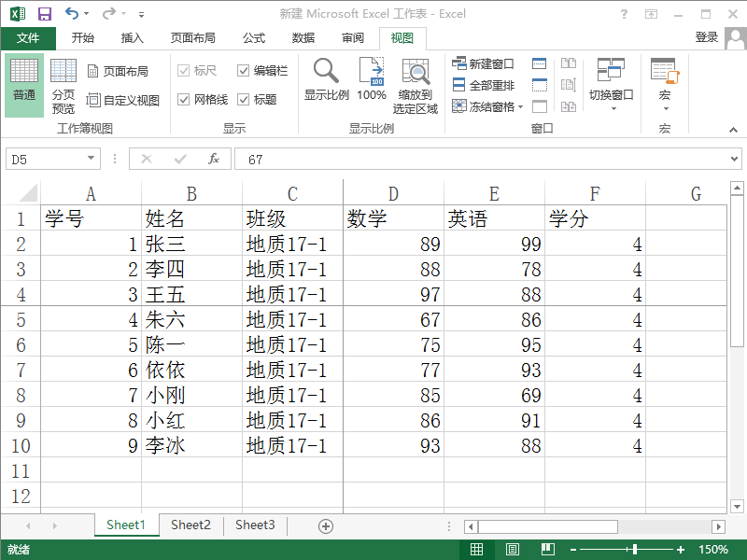Viewport: 747px width, 560px height.
Task: Switch to Review (审阅) tab
Action: (353, 38)
